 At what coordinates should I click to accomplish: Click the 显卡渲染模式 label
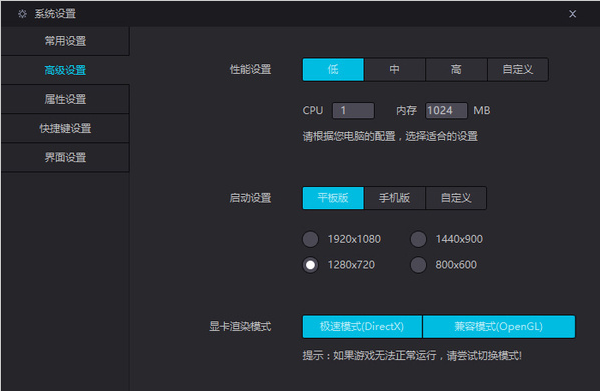tap(240, 327)
